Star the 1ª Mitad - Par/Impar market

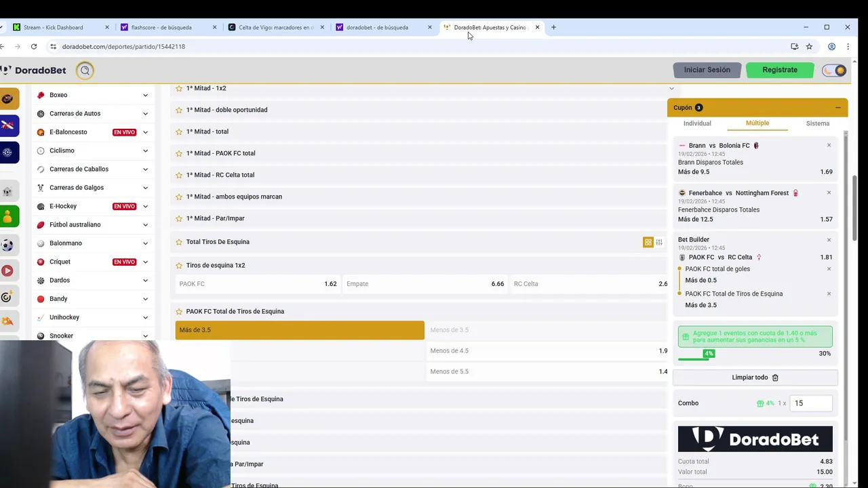(179, 218)
